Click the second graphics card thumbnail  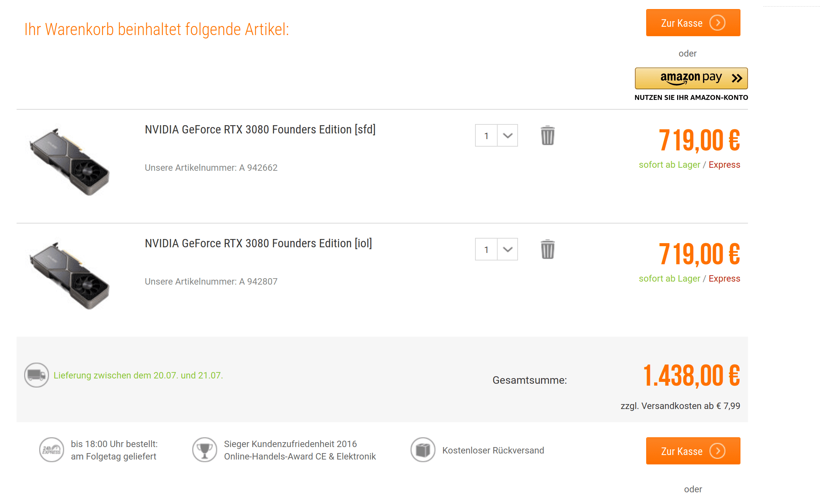pyautogui.click(x=70, y=276)
